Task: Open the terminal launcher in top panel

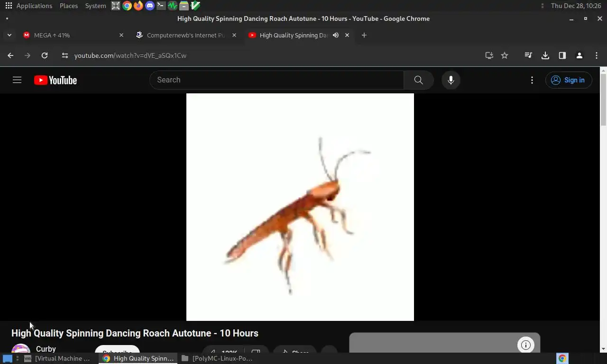Action: (161, 6)
